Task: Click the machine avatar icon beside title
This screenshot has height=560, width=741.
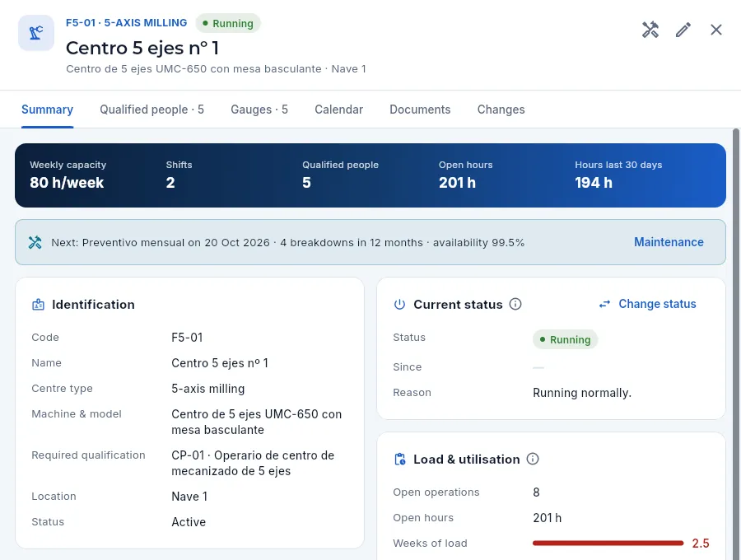Action: (36, 33)
